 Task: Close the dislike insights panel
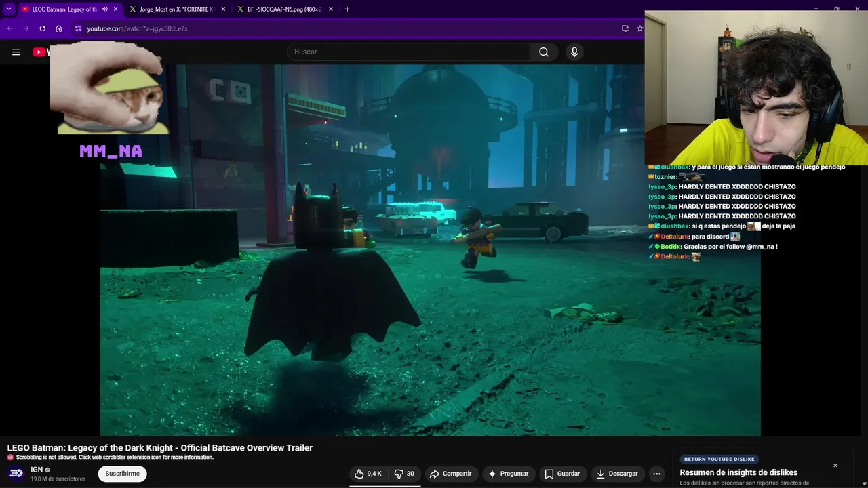pyautogui.click(x=835, y=466)
